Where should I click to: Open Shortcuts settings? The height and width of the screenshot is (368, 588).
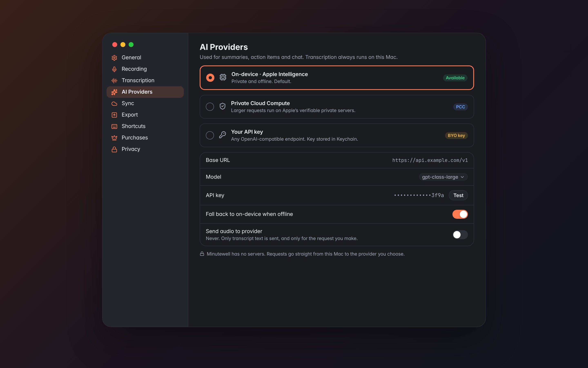click(145, 126)
